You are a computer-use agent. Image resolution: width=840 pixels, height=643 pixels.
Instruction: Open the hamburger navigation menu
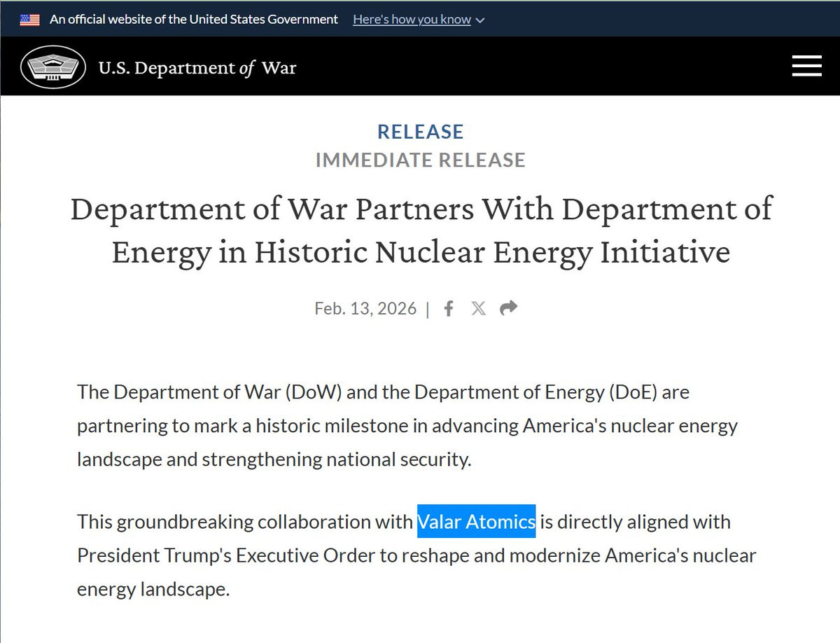pos(806,67)
